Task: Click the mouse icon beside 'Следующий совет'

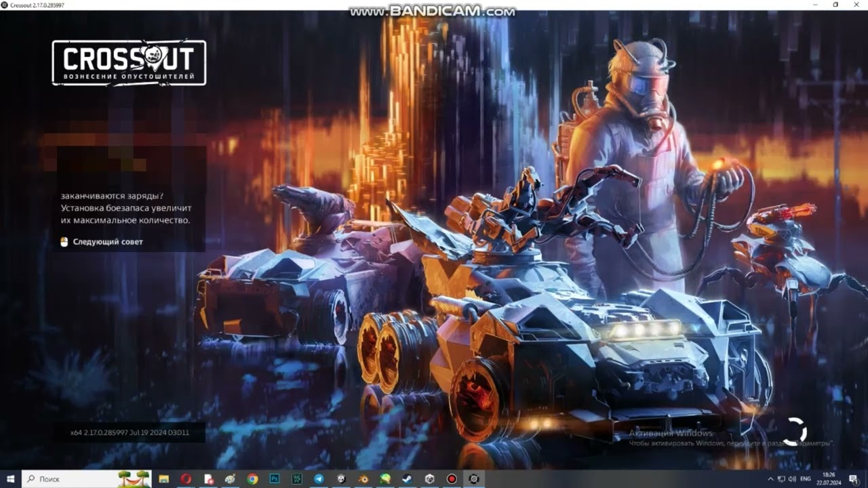Action: pos(64,242)
